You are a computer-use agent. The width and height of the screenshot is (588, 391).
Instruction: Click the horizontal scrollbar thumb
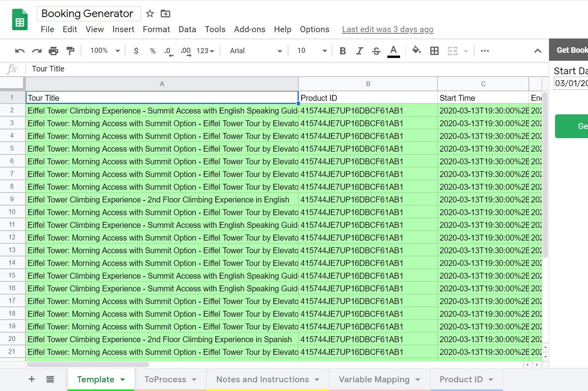88,364
